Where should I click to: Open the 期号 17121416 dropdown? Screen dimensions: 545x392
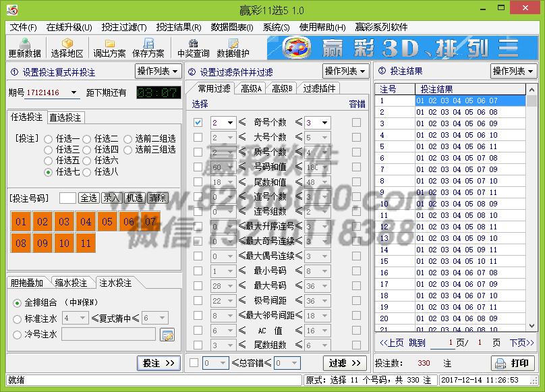pyautogui.click(x=74, y=92)
